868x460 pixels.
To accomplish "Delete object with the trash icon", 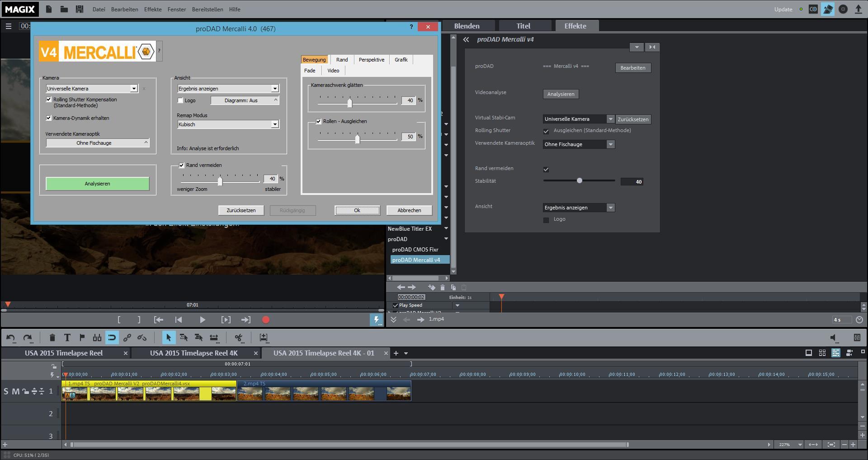I will (x=52, y=337).
